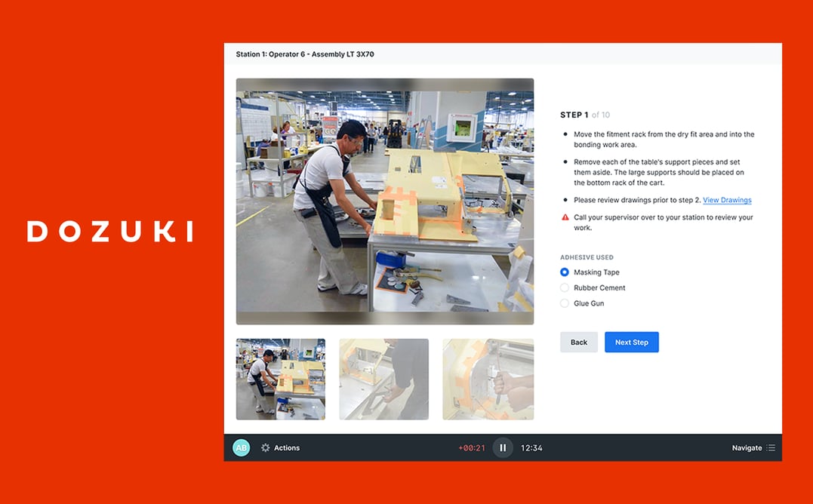Image resolution: width=813 pixels, height=504 pixels.
Task: Click the red warning triangle icon
Action: pyautogui.click(x=565, y=217)
